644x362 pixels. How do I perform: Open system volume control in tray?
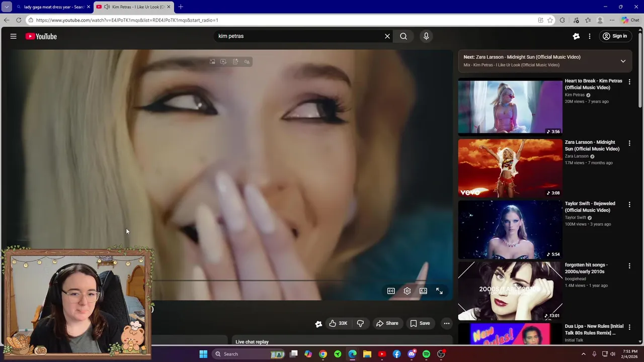coord(612,354)
